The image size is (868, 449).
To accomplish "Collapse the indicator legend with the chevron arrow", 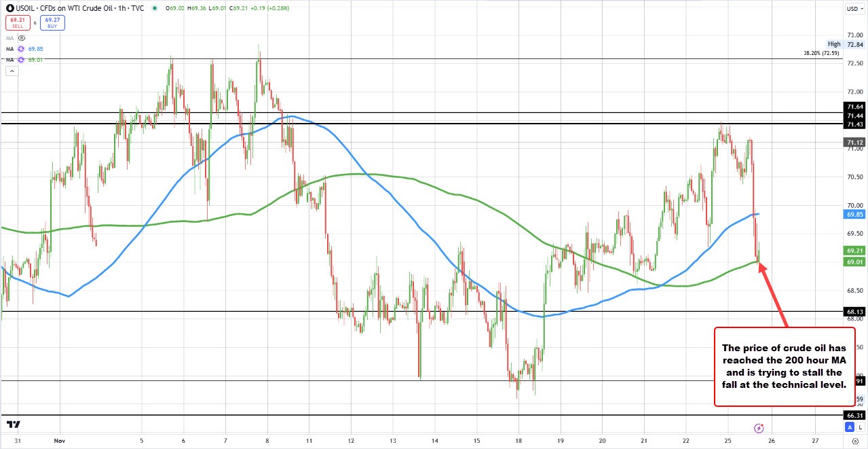I will [x=12, y=71].
